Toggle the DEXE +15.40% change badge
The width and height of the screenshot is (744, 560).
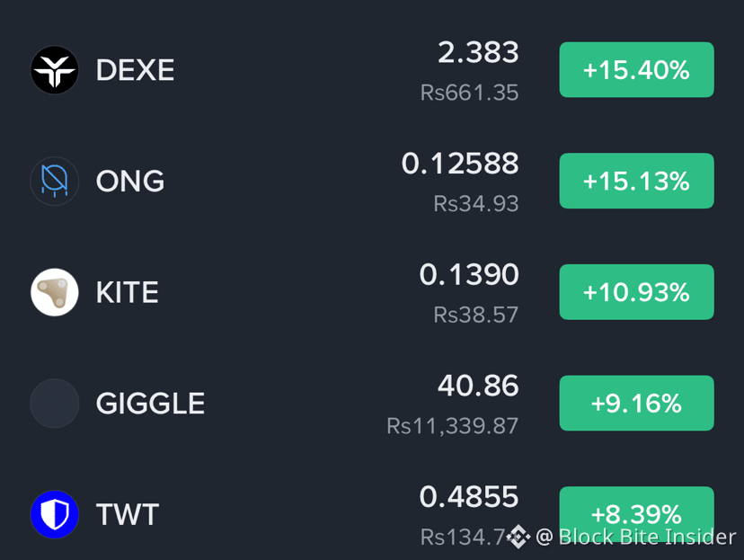tap(636, 70)
